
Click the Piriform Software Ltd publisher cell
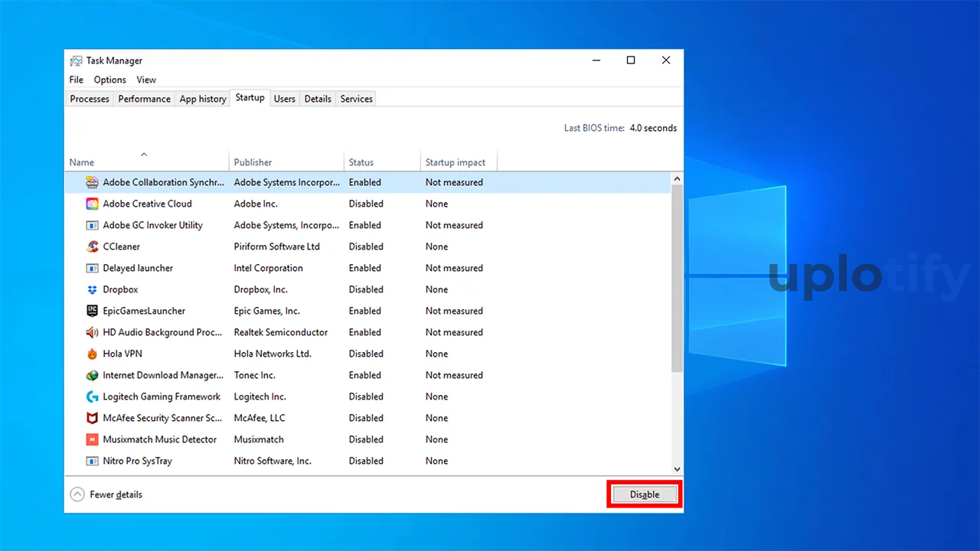tap(276, 246)
